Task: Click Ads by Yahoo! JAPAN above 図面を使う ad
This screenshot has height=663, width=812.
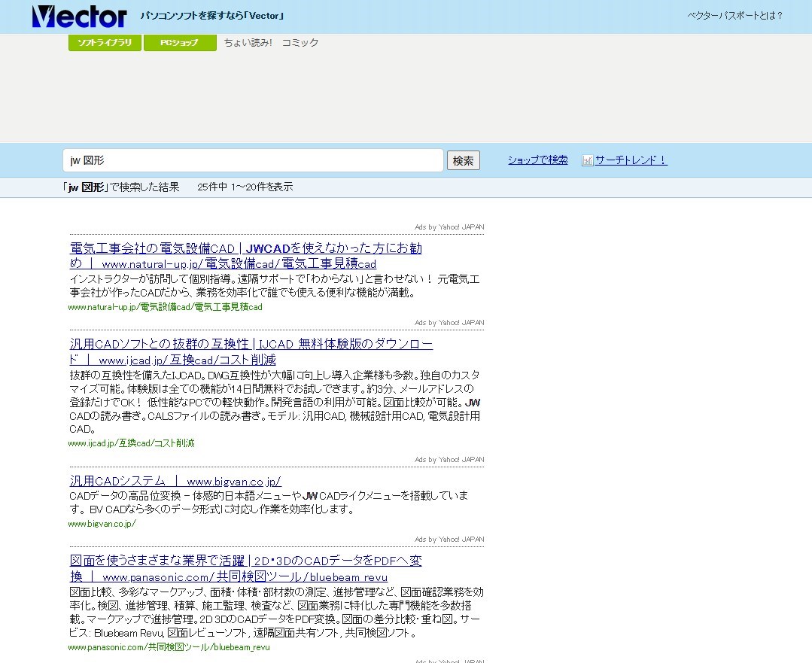Action: (x=449, y=540)
